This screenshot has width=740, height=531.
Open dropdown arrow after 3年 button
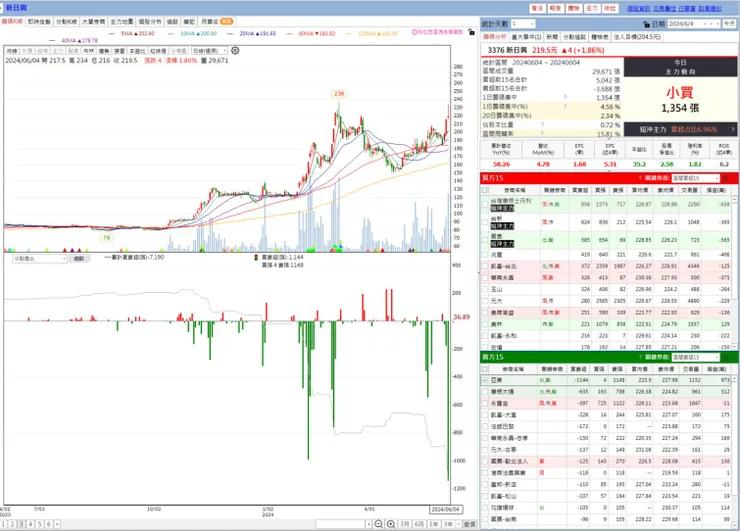click(459, 524)
